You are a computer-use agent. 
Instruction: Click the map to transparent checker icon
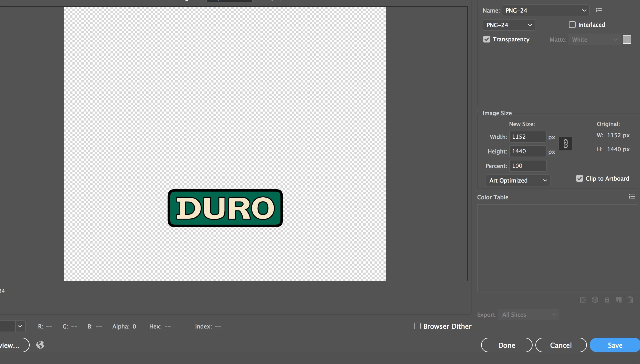583,300
